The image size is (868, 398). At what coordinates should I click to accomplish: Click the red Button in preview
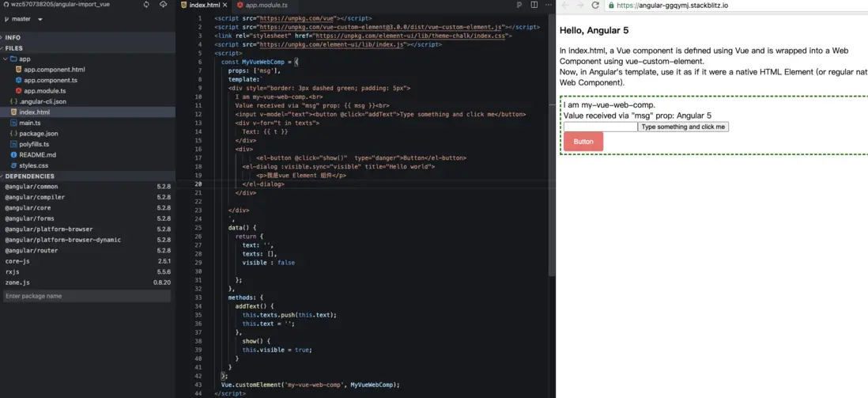(583, 142)
